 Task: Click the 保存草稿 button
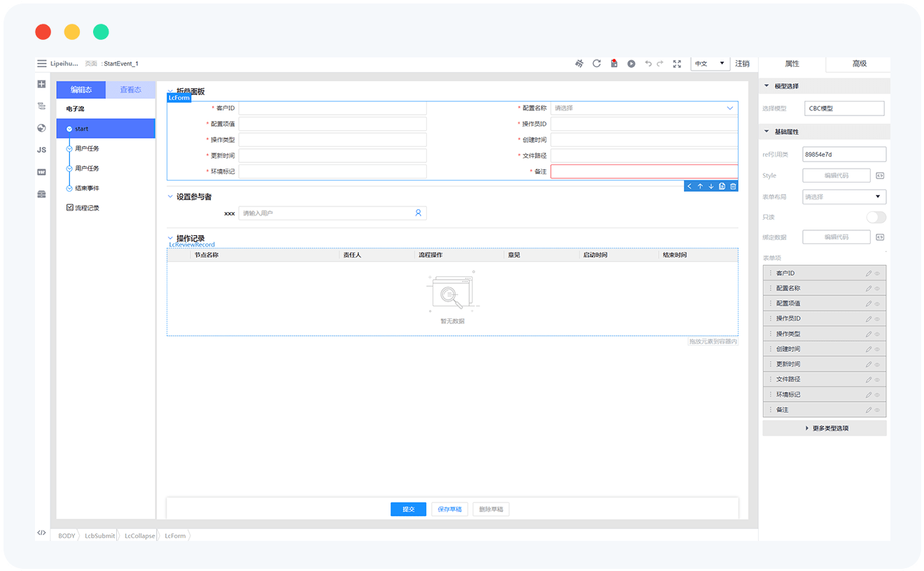tap(449, 509)
